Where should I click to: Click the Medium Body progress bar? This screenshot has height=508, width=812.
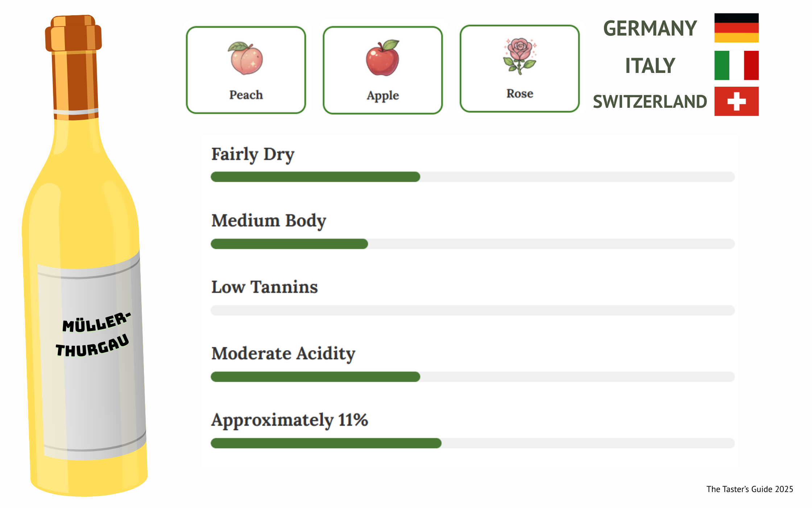[x=472, y=244]
